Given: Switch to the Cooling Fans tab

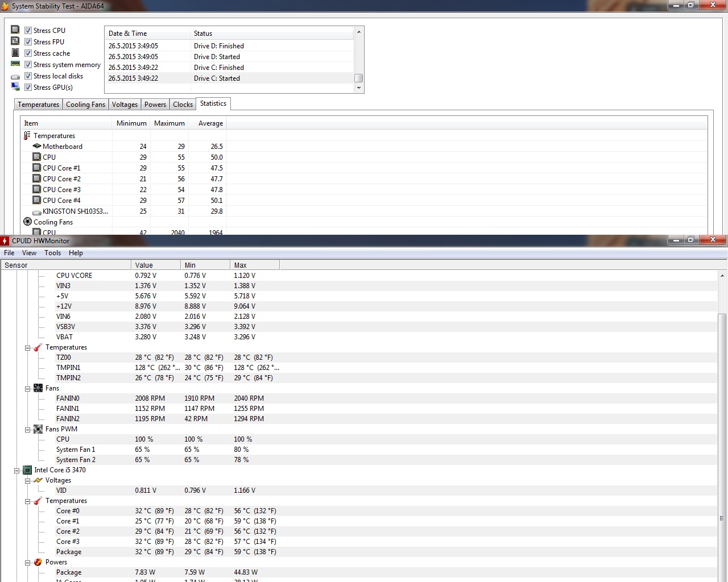Looking at the screenshot, I should click(x=85, y=105).
